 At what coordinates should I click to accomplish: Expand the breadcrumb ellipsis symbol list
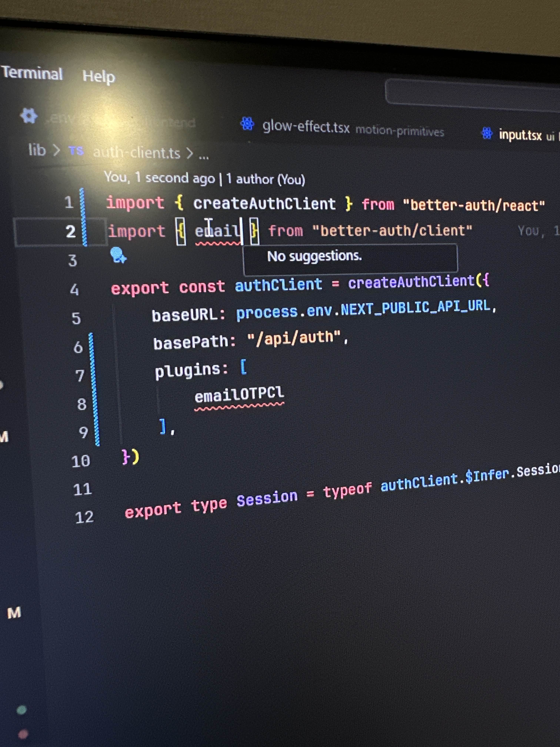[204, 156]
